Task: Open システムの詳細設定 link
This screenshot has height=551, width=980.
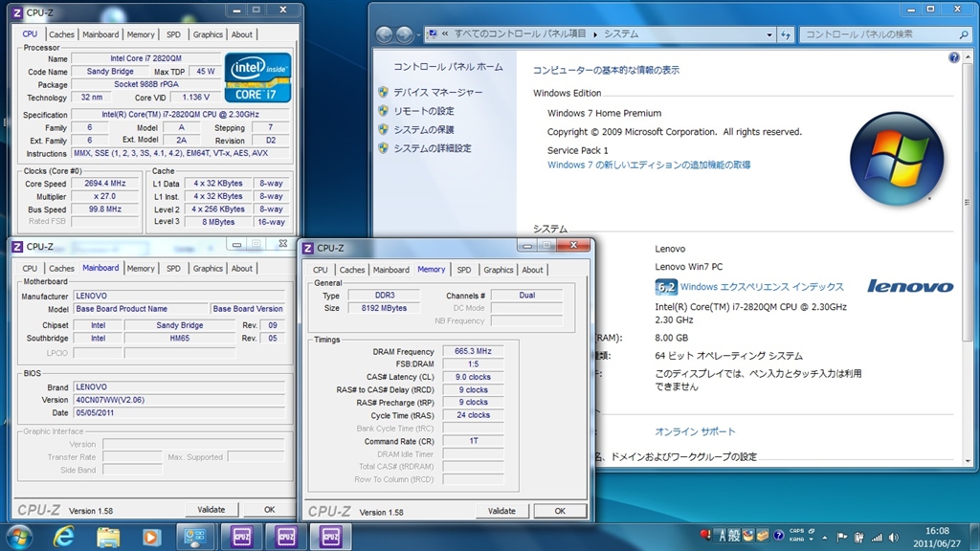Action: click(432, 148)
